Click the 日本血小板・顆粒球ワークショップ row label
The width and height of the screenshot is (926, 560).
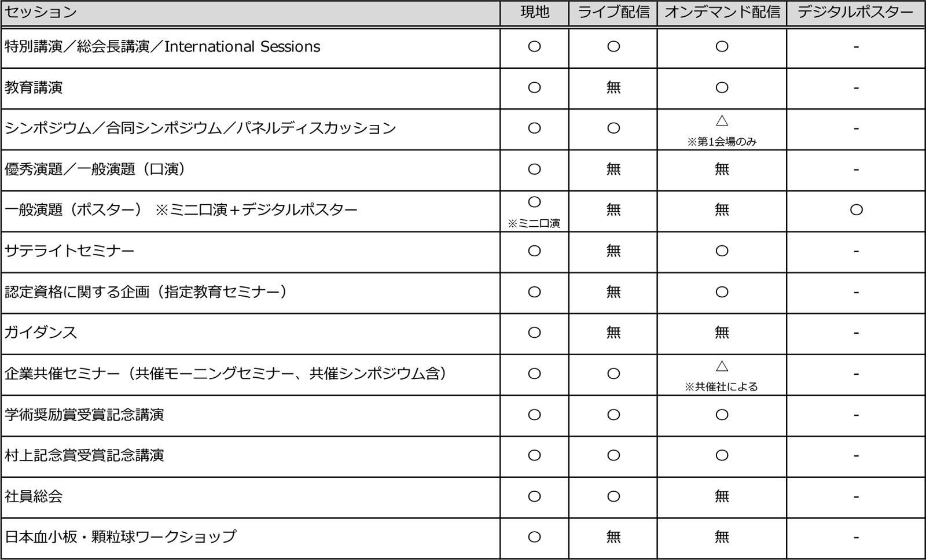point(120,537)
